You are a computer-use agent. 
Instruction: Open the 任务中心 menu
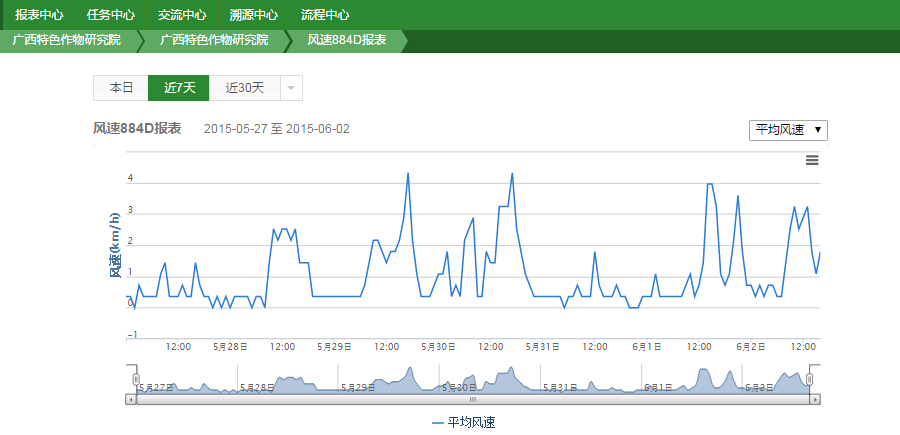tap(111, 15)
